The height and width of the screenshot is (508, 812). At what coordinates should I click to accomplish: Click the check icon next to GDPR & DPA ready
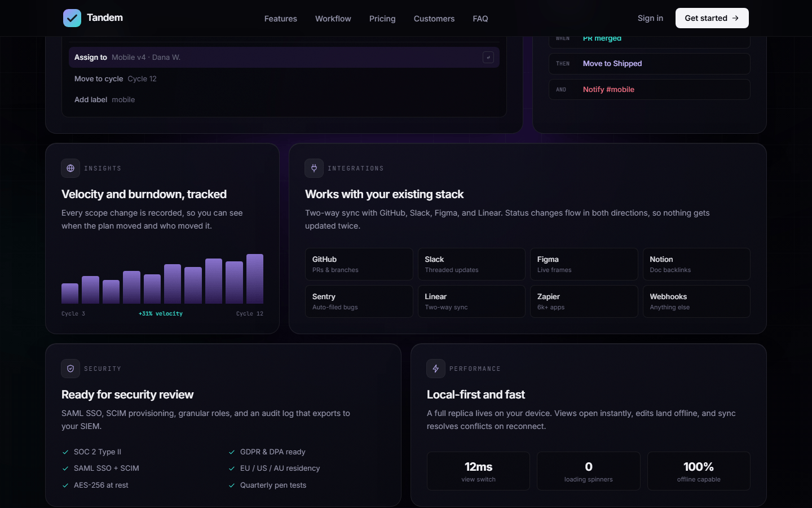[232, 452]
